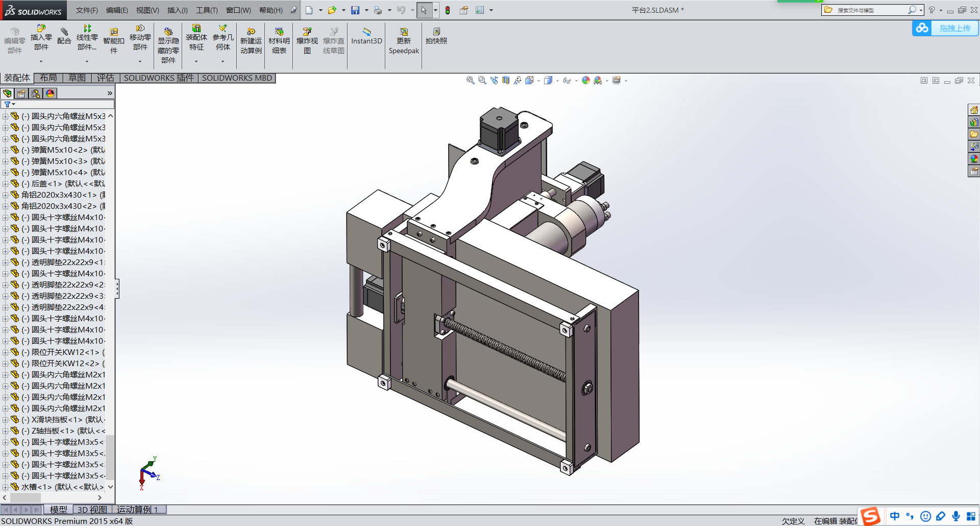Expand the feature manager panel with chevron
Screen dimensions: 980x526
click(x=110, y=93)
